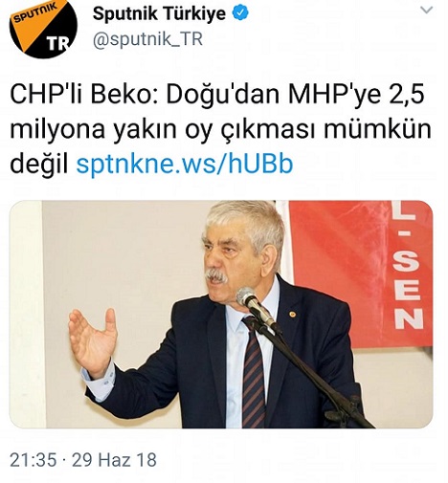
Task: Click the speaker's raised hand in photo
Action: [93, 340]
